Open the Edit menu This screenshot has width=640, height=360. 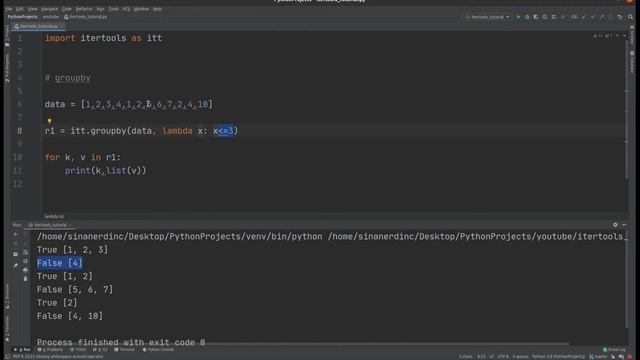(x=20, y=9)
